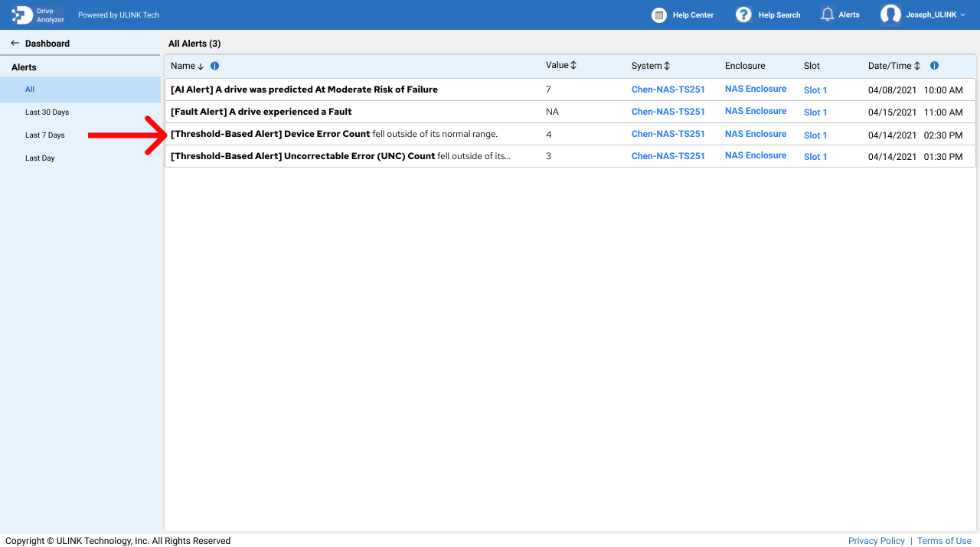Sort alerts by Date/Time column
Screen dimensions: 980x547
(917, 66)
